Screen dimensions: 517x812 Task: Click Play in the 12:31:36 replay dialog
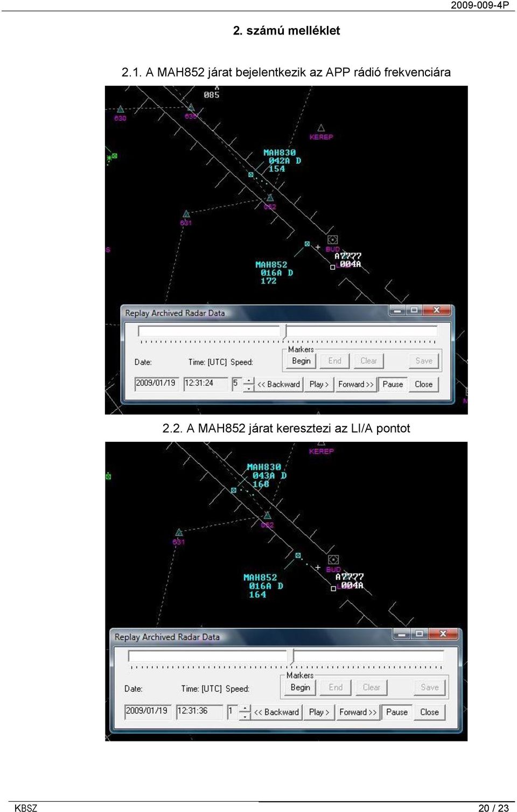[319, 712]
